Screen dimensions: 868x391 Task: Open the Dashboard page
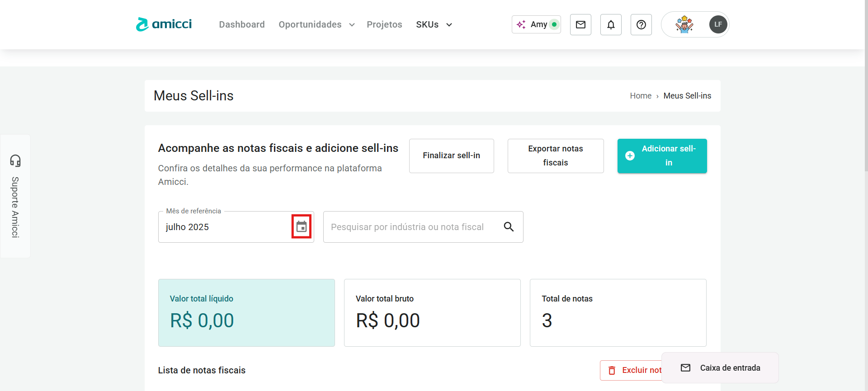pyautogui.click(x=242, y=24)
